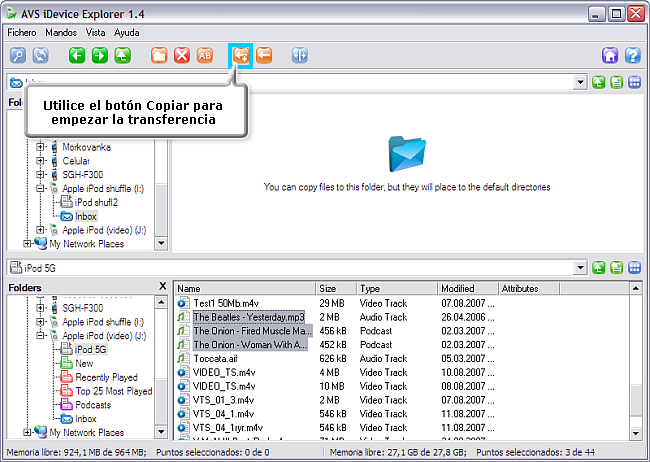Open the Vista menu
The width and height of the screenshot is (650, 462).
click(95, 32)
